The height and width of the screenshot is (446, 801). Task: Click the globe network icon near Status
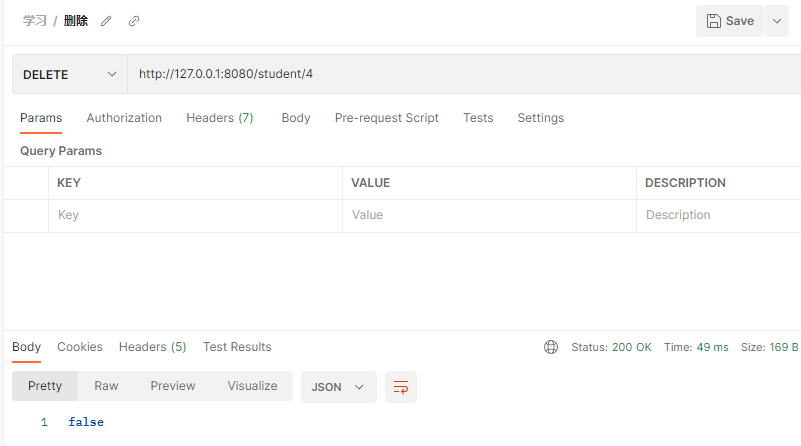pos(551,347)
